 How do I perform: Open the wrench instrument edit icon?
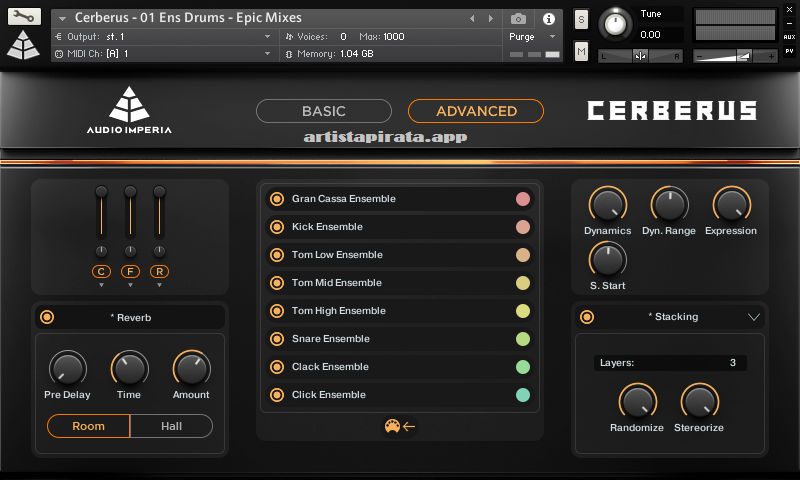pyautogui.click(x=24, y=16)
